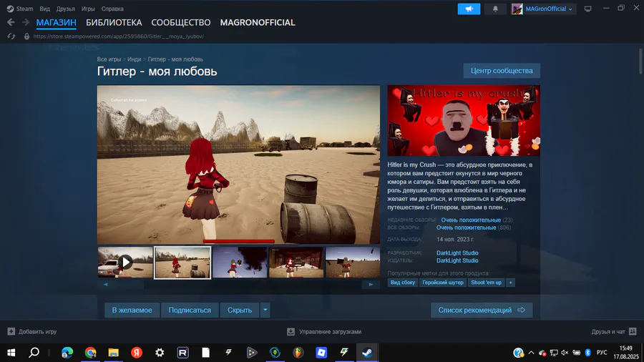Open Windows search from the taskbar

point(34,352)
